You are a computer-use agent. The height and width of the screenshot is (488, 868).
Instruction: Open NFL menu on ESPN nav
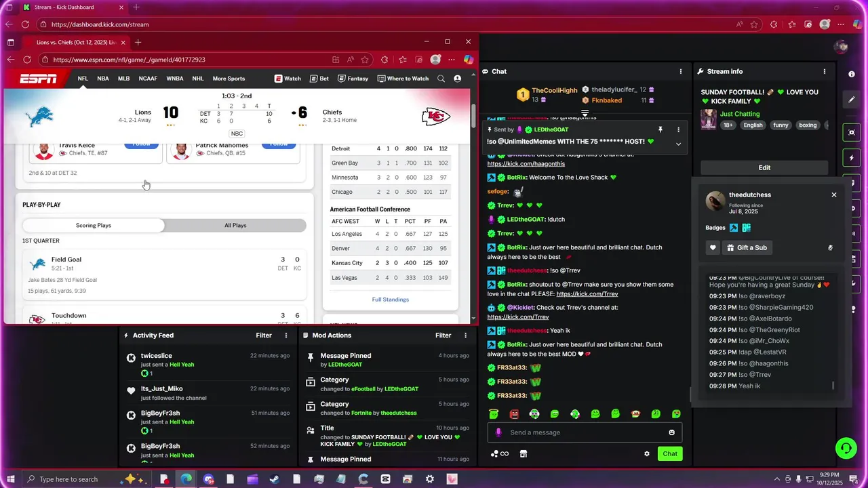point(83,78)
